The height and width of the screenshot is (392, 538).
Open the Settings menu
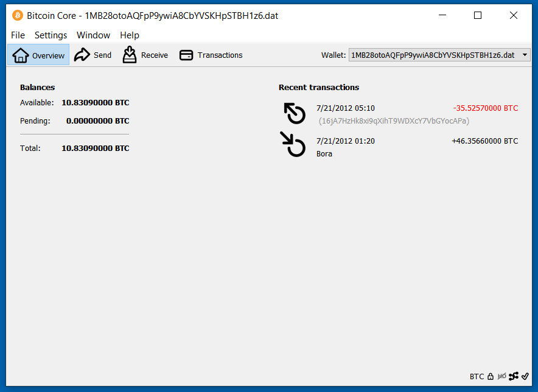51,35
